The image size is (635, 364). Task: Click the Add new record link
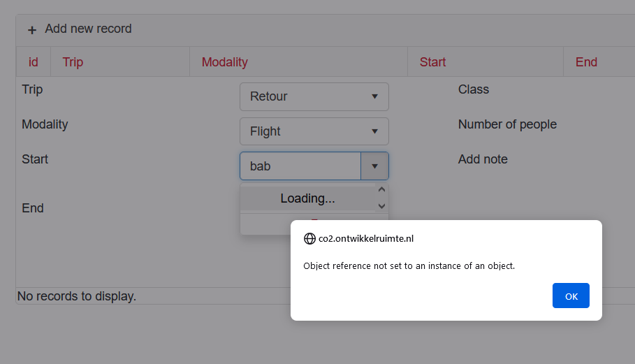point(88,29)
